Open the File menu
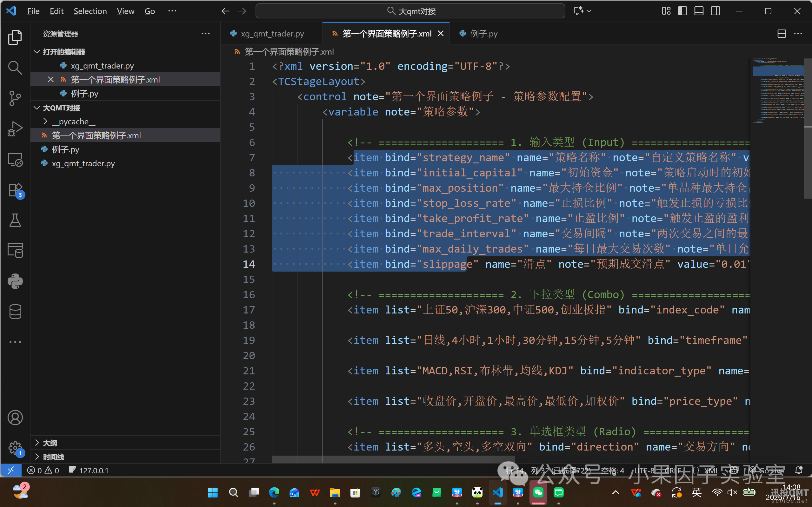 pyautogui.click(x=33, y=11)
